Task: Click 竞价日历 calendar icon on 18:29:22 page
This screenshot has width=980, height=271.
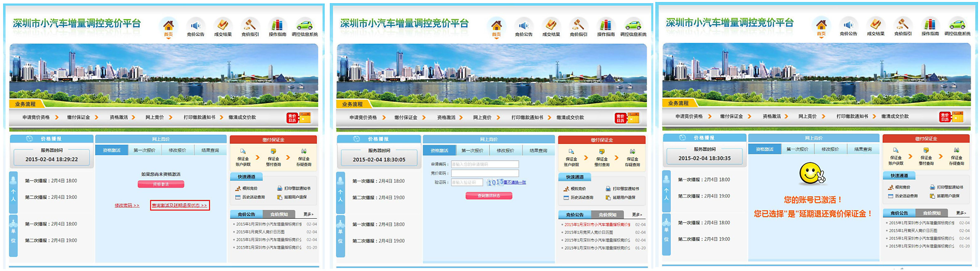Action: point(299,118)
